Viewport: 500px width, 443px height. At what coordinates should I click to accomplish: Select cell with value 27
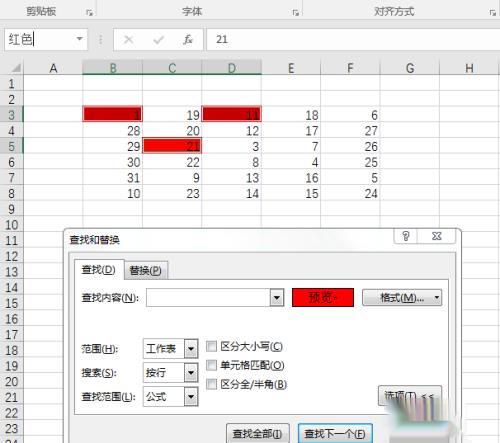350,130
